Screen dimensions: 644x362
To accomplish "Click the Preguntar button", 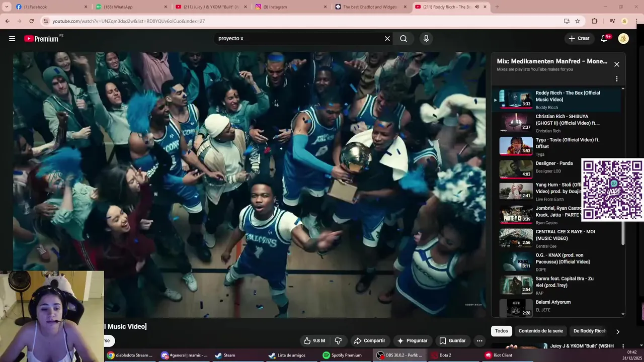I will (x=412, y=340).
